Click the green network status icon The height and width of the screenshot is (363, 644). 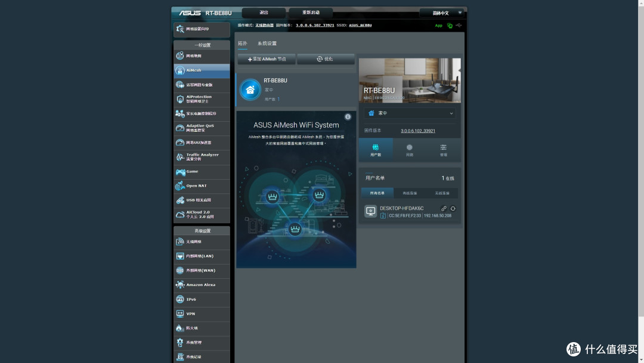pos(450,26)
